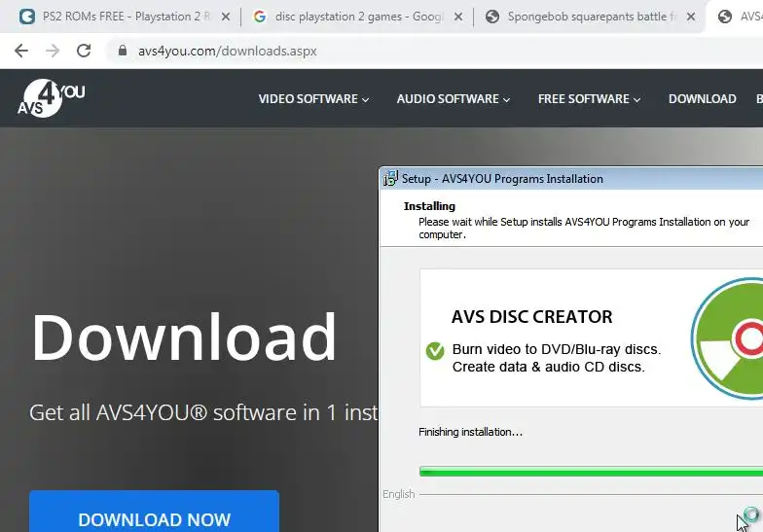
Task: Click the 'Get all AVS4YOU® software' tagline
Action: click(203, 412)
